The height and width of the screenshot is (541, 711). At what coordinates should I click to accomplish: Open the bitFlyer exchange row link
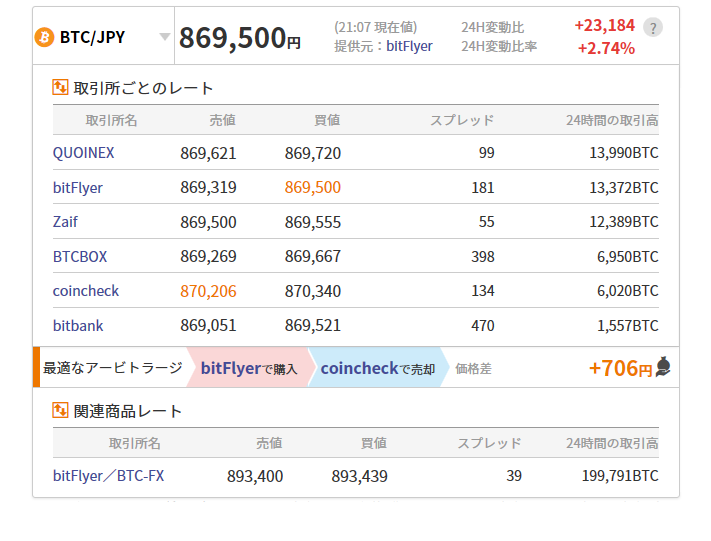pyautogui.click(x=78, y=187)
